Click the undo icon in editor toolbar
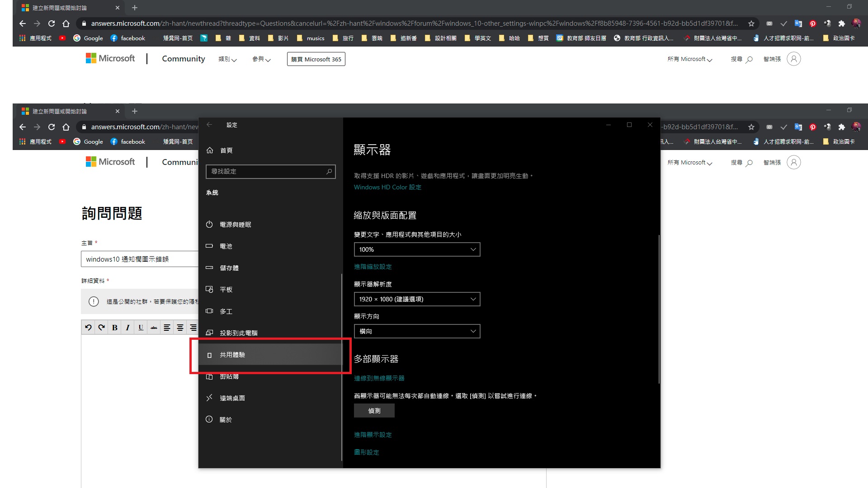868x488 pixels. pyautogui.click(x=89, y=328)
